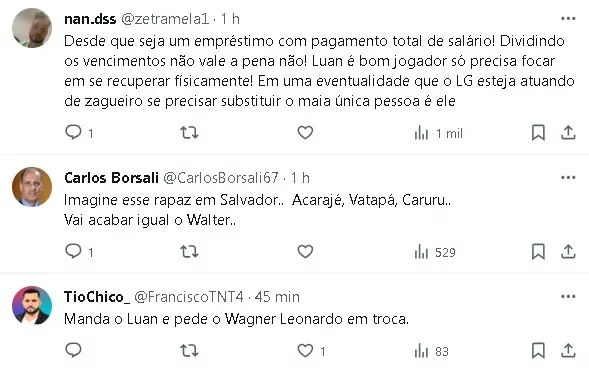Share Carlos Borsali's tweet
Image resolution: width=589 pixels, height=372 pixels.
tap(568, 251)
